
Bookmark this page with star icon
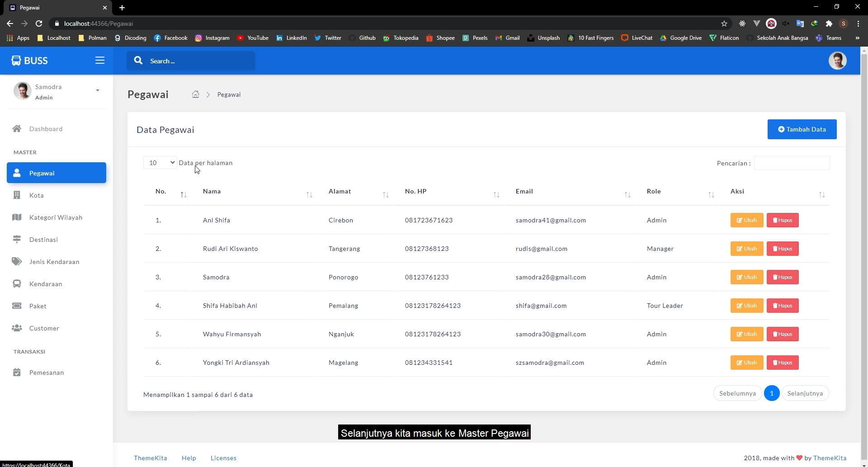pyautogui.click(x=724, y=24)
